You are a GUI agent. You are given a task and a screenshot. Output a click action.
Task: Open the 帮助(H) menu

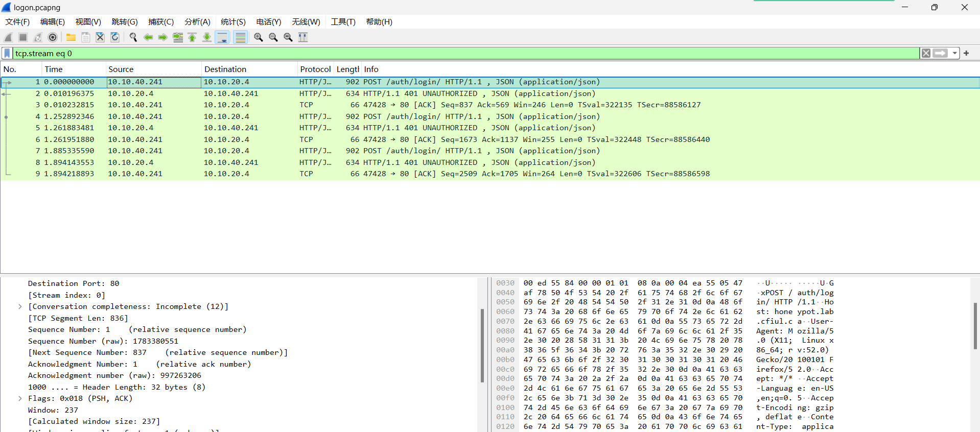[379, 22]
